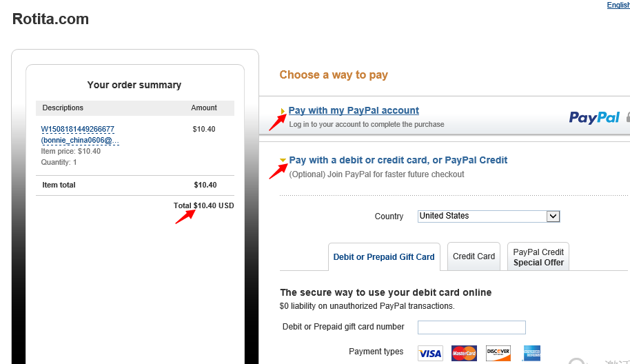Click the Total $10.40 USD amount
Screen dimensions: 630x364
(x=204, y=205)
